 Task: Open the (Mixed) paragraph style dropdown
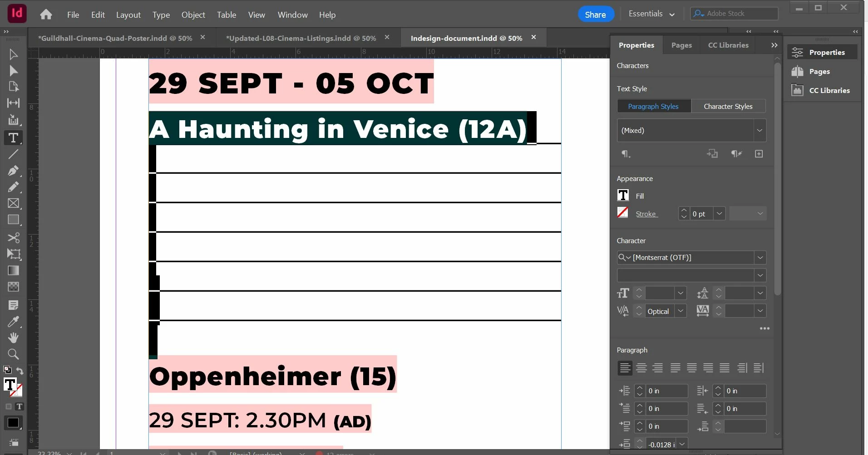759,131
